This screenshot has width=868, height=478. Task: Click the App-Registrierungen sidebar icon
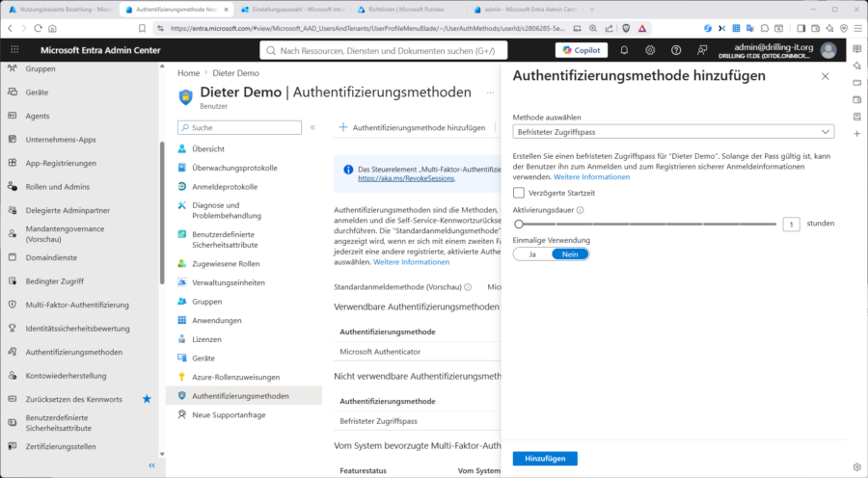[13, 163]
